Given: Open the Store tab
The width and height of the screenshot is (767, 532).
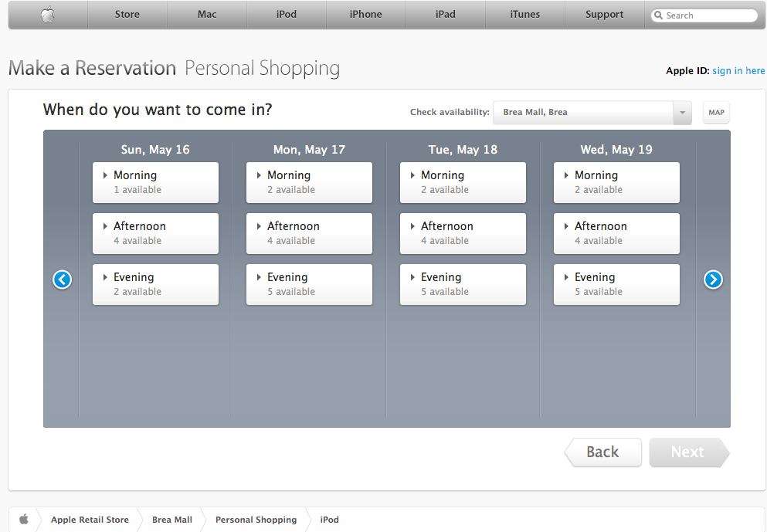Looking at the screenshot, I should click(127, 15).
